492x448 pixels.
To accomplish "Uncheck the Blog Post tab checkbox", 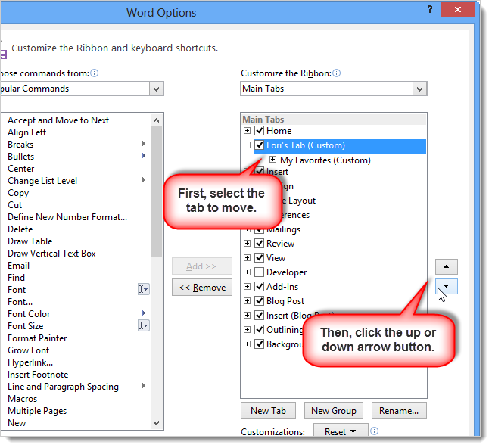I will [259, 301].
